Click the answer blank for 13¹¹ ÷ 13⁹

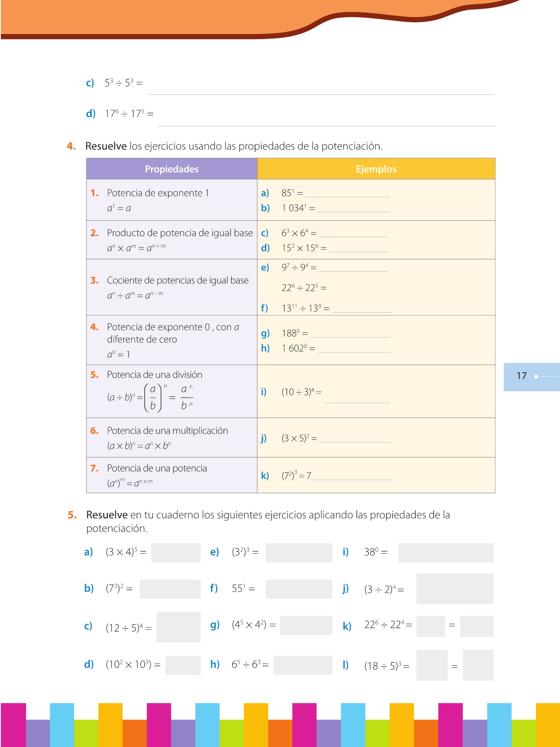coord(362,309)
